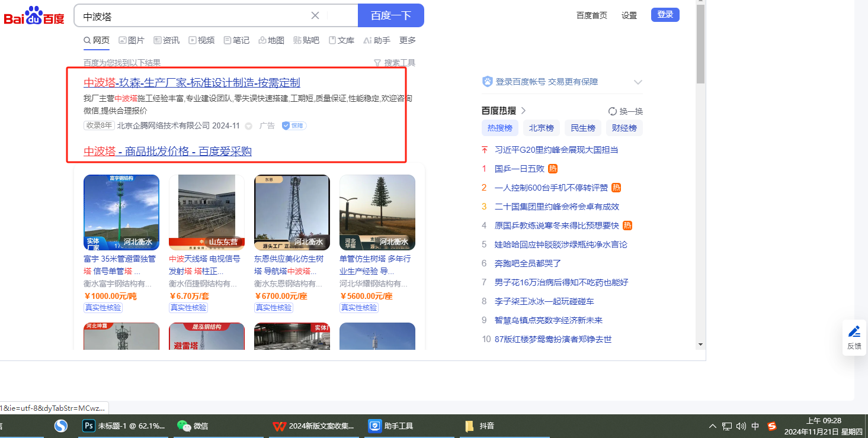Clear search text with the X icon

(x=315, y=15)
